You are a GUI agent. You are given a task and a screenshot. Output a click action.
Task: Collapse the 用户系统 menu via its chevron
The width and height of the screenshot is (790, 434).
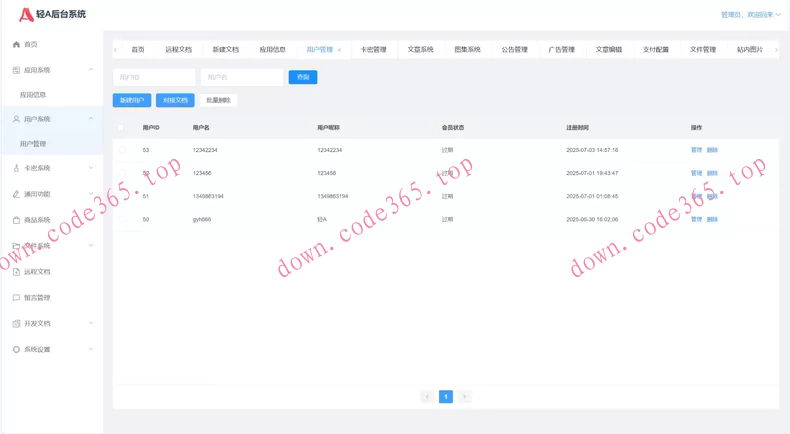(91, 118)
